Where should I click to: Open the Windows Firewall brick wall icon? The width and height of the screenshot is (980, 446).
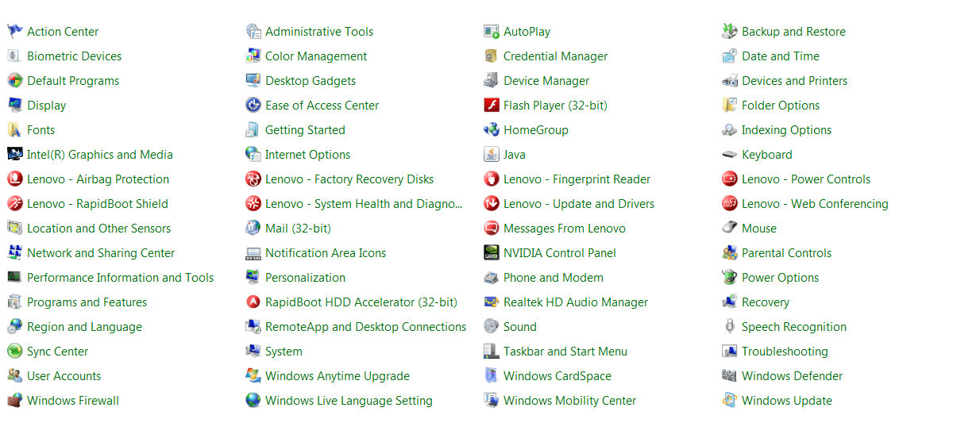pyautogui.click(x=15, y=401)
